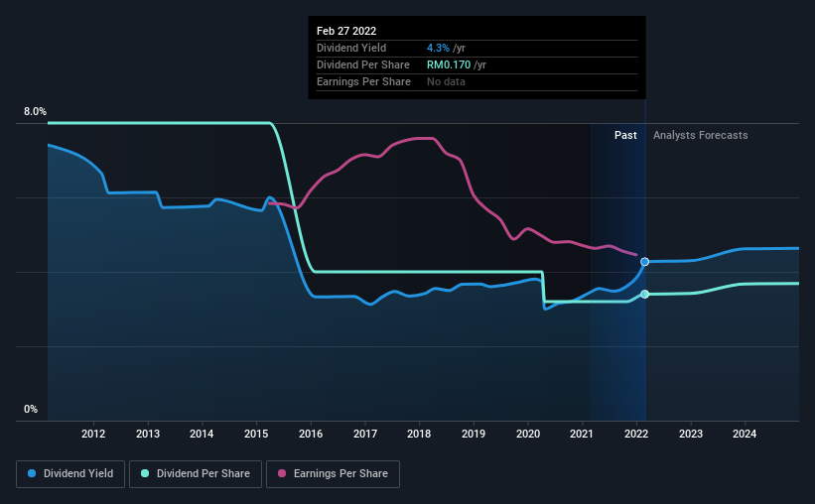Click the 2012 x-axis year label
The height and width of the screenshot is (504, 815).
(93, 434)
